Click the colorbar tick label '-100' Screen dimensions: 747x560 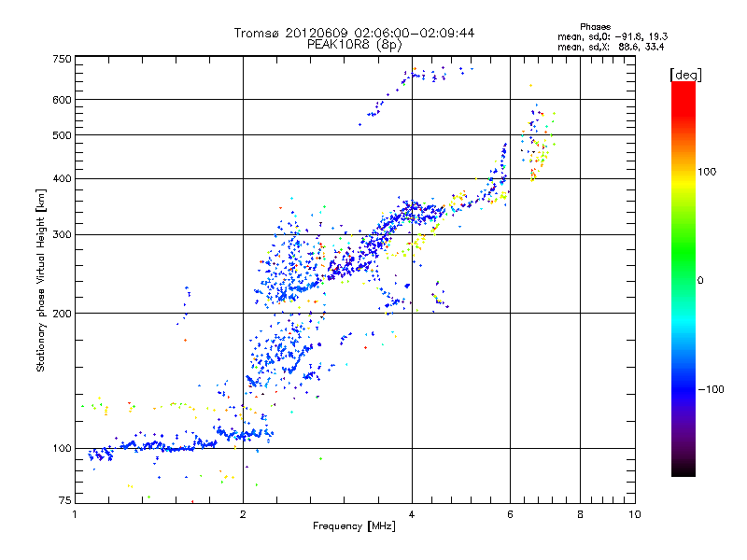[711, 389]
